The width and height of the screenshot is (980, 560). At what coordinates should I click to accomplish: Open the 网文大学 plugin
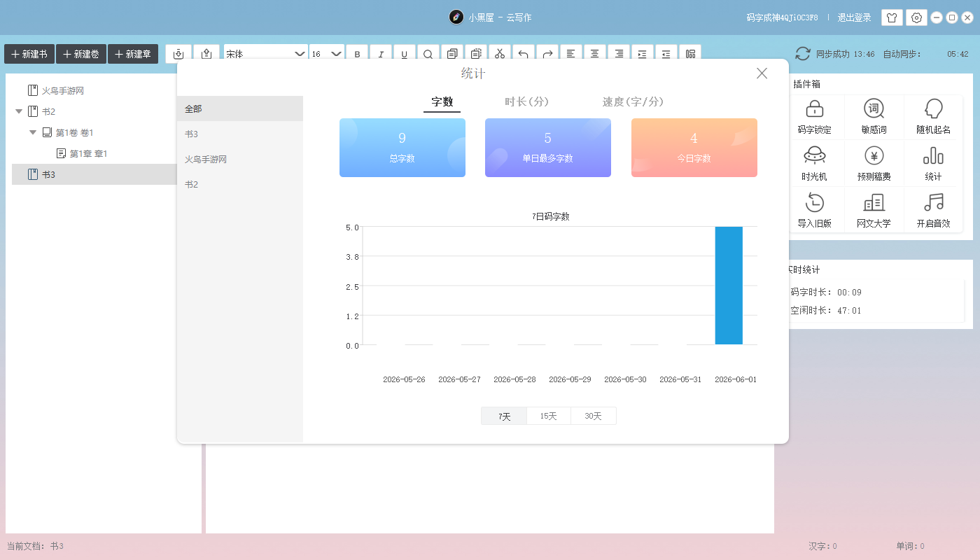click(x=874, y=211)
